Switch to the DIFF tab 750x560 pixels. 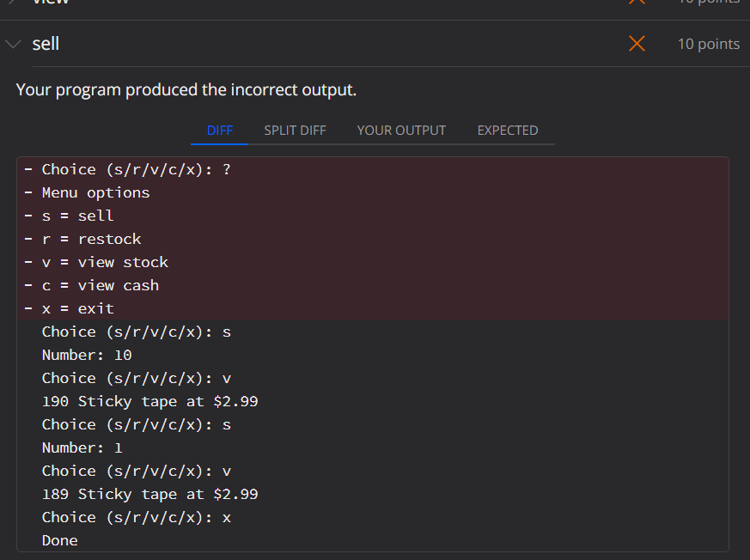coord(220,131)
